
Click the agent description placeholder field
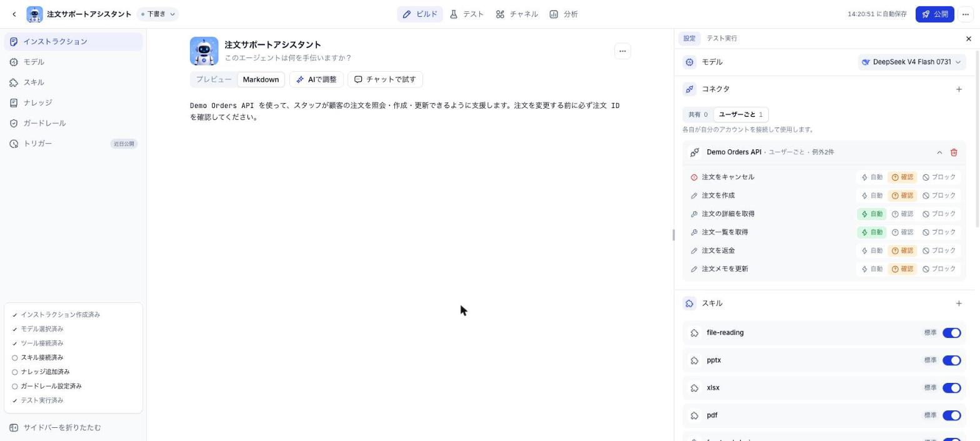tap(287, 58)
